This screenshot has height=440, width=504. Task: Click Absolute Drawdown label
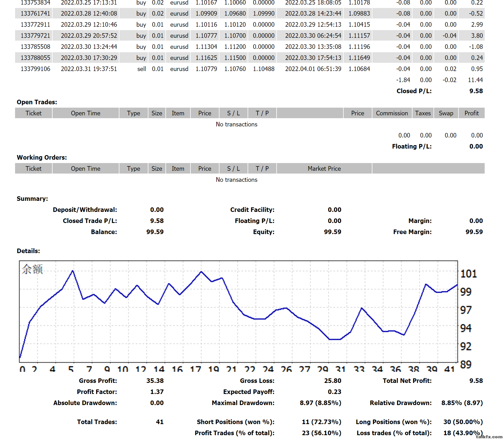tap(85, 403)
